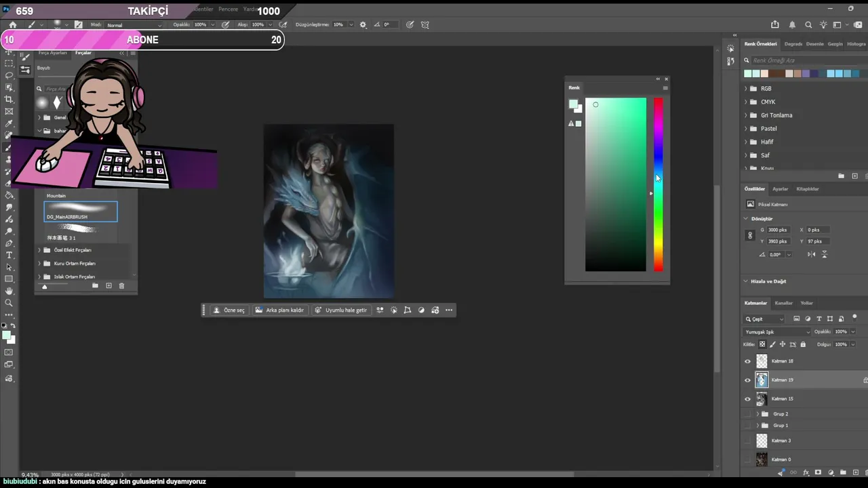This screenshot has width=868, height=488.
Task: Flip horizontally in Properties panel
Action: 812,254
